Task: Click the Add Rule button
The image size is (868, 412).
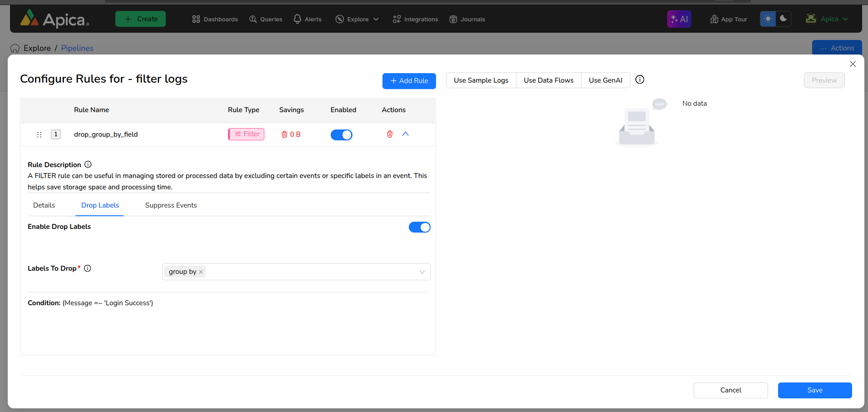Action: [409, 81]
